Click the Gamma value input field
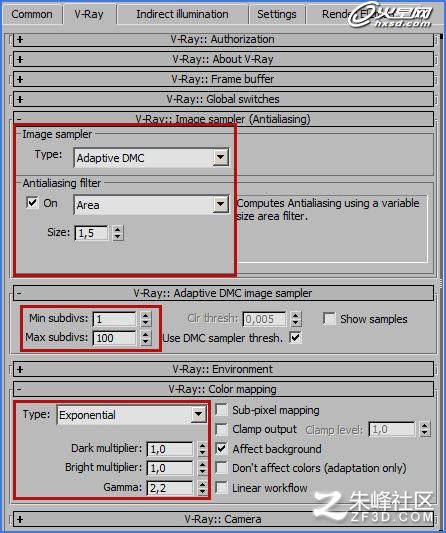446x533 pixels. [170, 488]
